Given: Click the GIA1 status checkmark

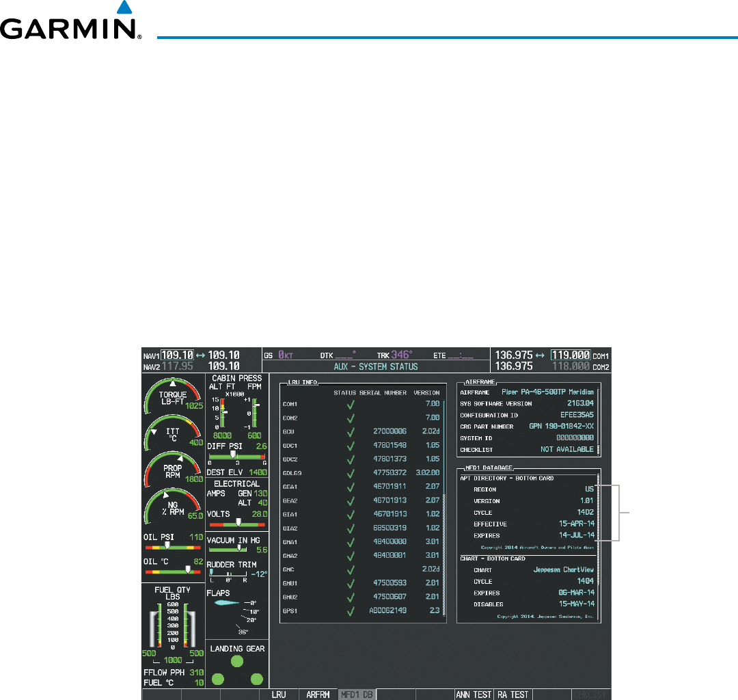Looking at the screenshot, I should tap(351, 515).
